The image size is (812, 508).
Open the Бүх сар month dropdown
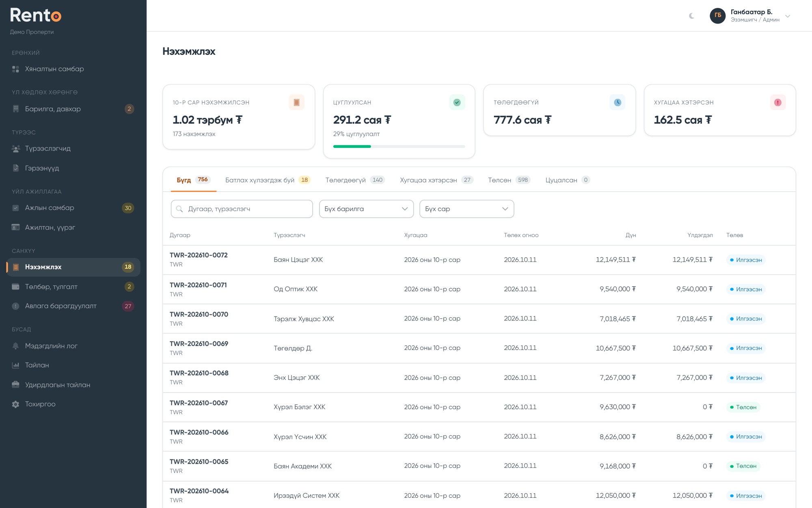pyautogui.click(x=466, y=209)
